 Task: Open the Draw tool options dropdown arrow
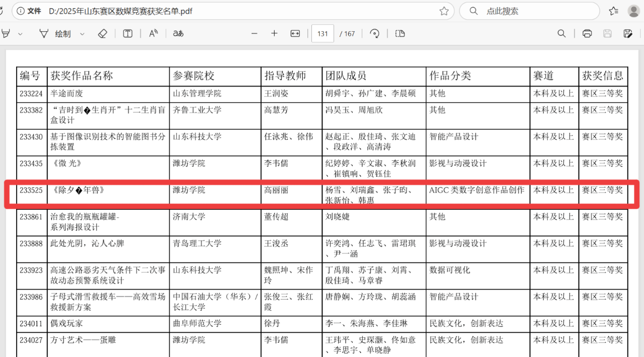point(83,34)
